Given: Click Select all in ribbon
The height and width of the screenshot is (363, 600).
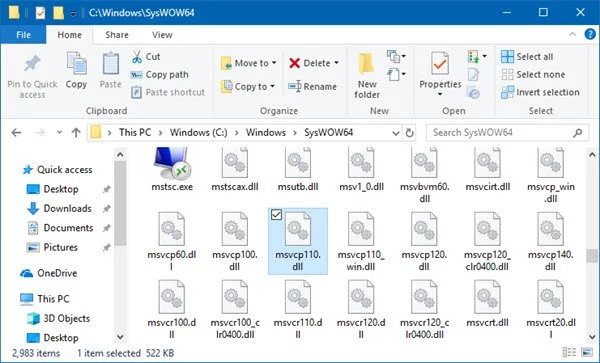Looking at the screenshot, I should point(527,57).
